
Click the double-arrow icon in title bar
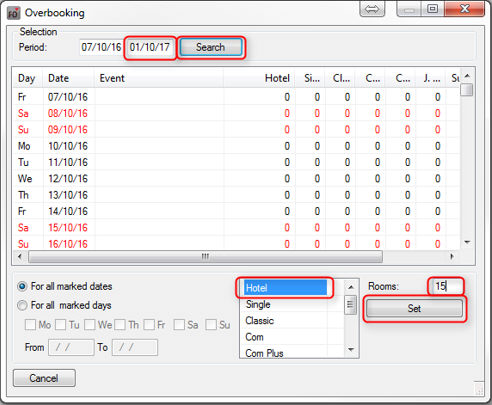[372, 9]
